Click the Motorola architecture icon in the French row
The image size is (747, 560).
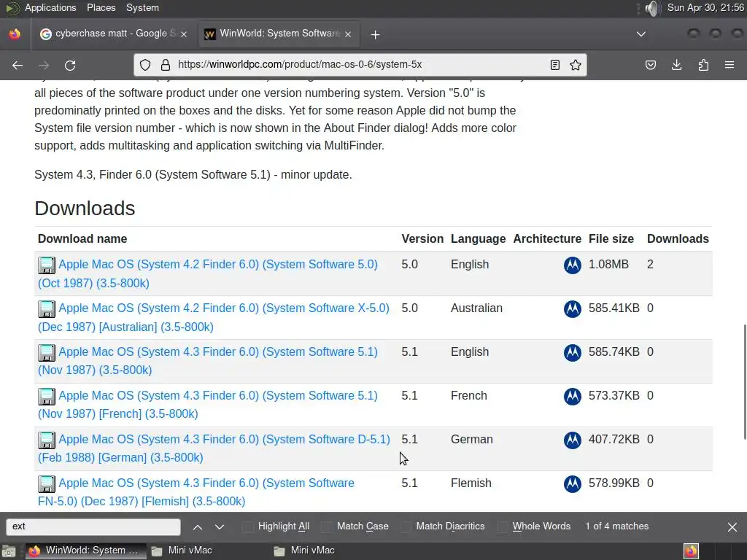pyautogui.click(x=572, y=396)
